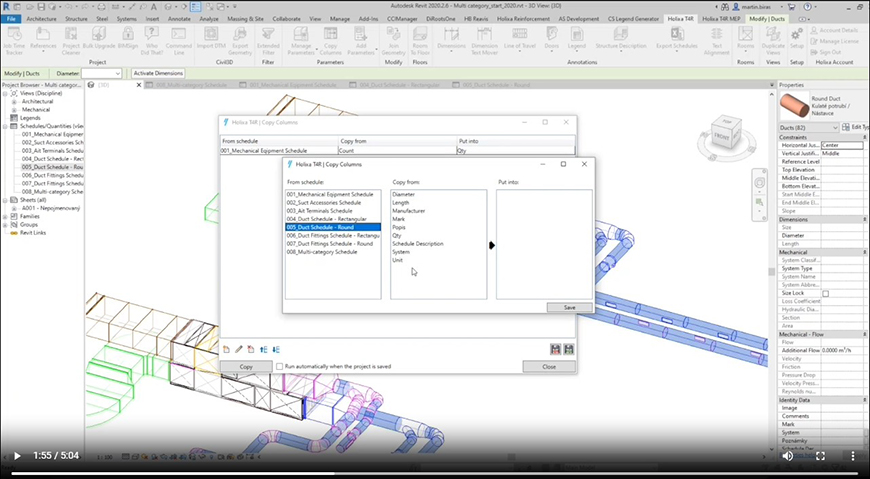
Task: Open the Ducts (82) type selector dropdown
Action: (x=834, y=128)
